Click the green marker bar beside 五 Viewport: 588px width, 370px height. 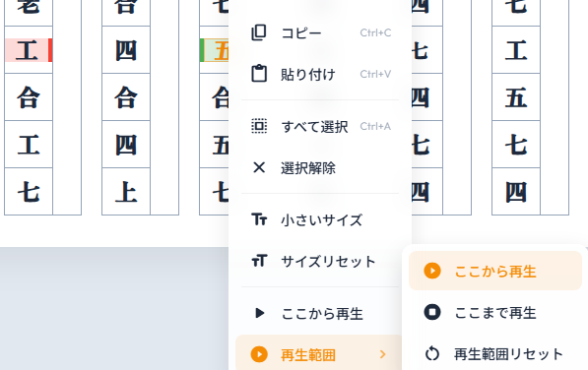pyautogui.click(x=202, y=50)
